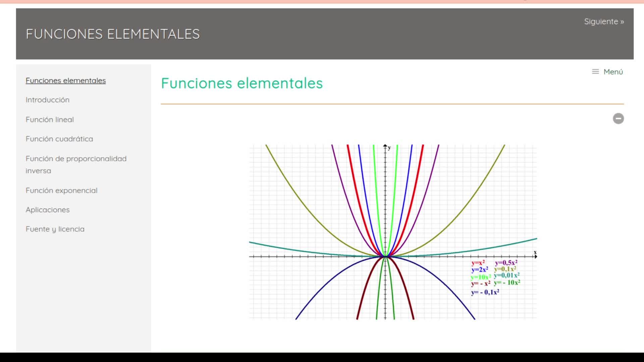Image resolution: width=644 pixels, height=362 pixels.
Task: Click the Menú label text
Action: tap(613, 72)
